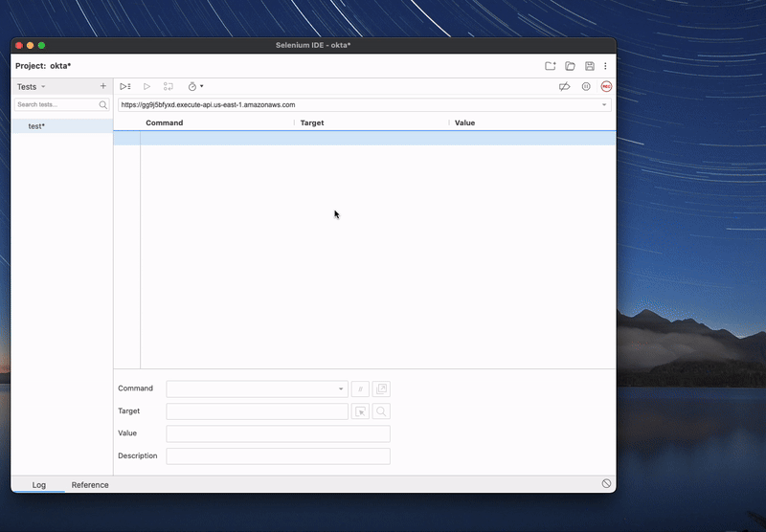This screenshot has width=766, height=532.
Task: Click the Run all tests icon
Action: pos(125,86)
